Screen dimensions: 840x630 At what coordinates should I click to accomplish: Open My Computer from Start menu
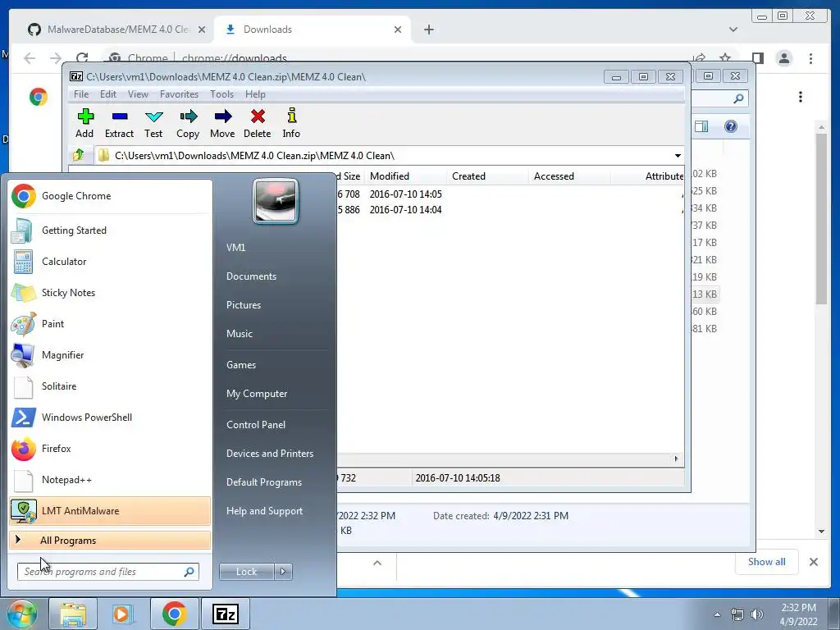257,394
